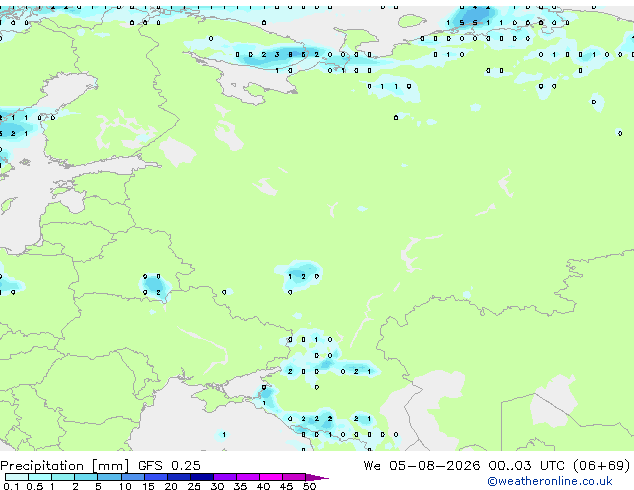Screen dimensions: 634x490
Task: Click the "40" legend scale label
Action: click(x=263, y=486)
